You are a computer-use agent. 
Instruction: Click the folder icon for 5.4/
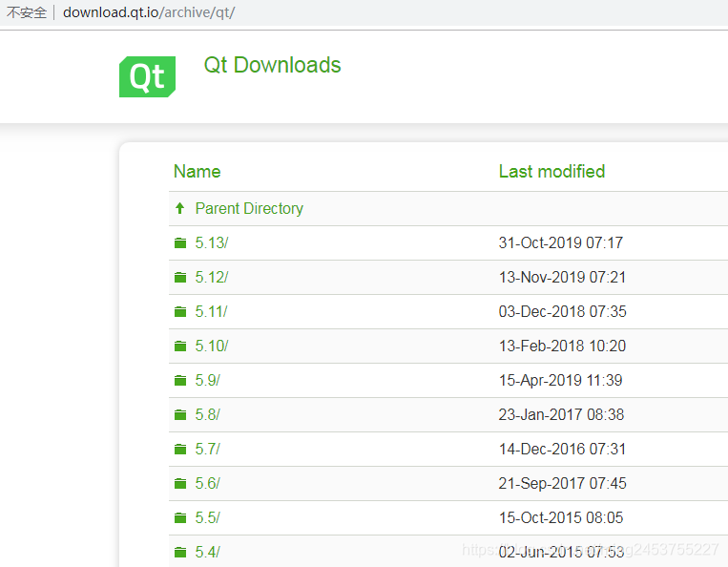180,552
